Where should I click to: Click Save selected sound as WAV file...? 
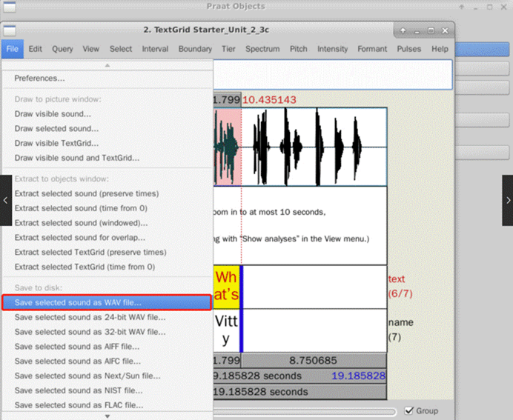point(107,303)
